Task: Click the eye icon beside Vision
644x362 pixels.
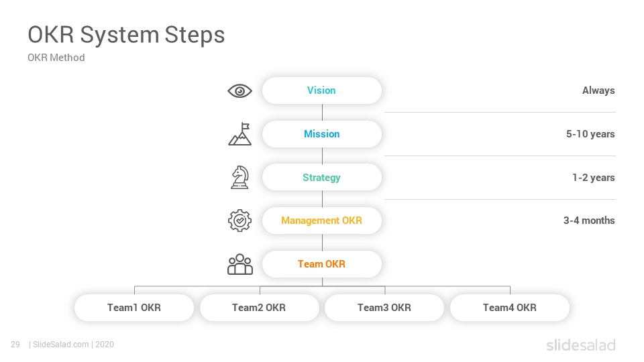Action: [x=240, y=90]
